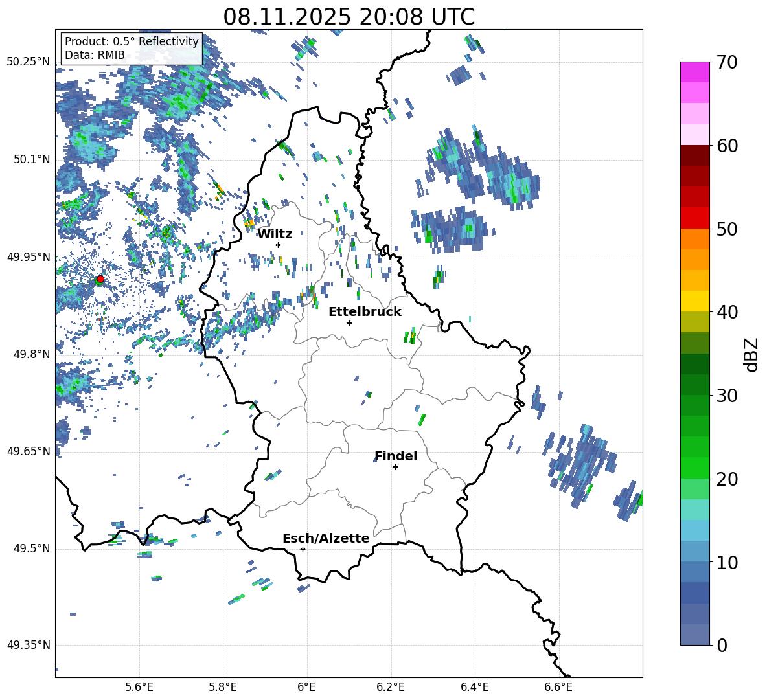Click the timestamp title 08.11.2025 20:08 UTC
The width and height of the screenshot is (767, 700).
(349, 17)
